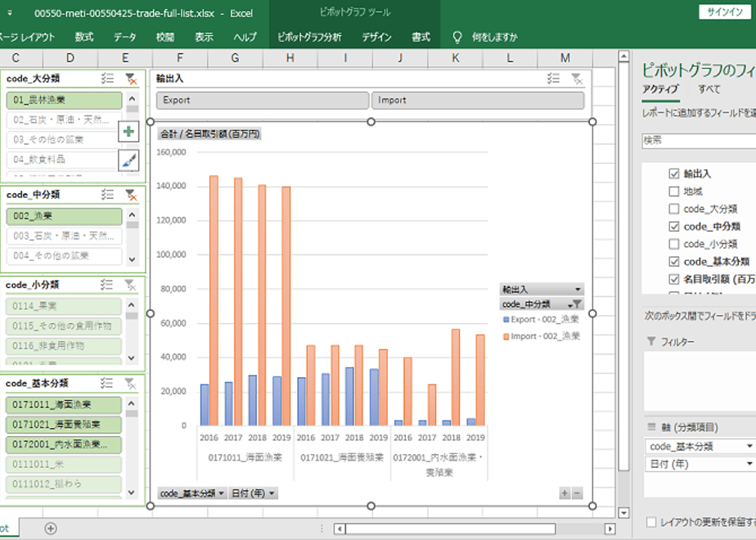Open 表示 ribbon tab
This screenshot has width=756, height=540.
click(204, 37)
